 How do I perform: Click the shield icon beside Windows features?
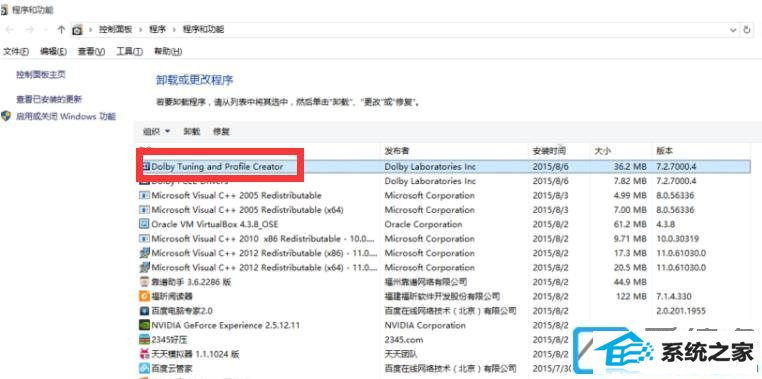coord(6,116)
